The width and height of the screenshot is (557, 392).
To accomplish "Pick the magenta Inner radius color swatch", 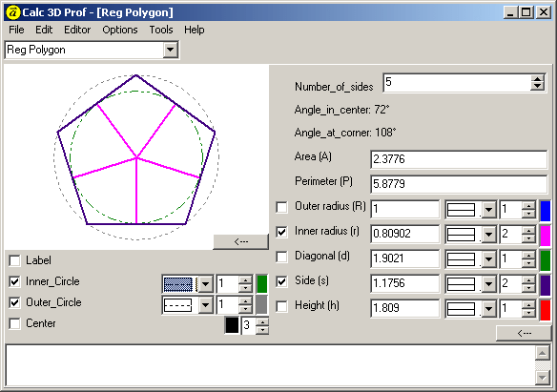I will [x=545, y=235].
